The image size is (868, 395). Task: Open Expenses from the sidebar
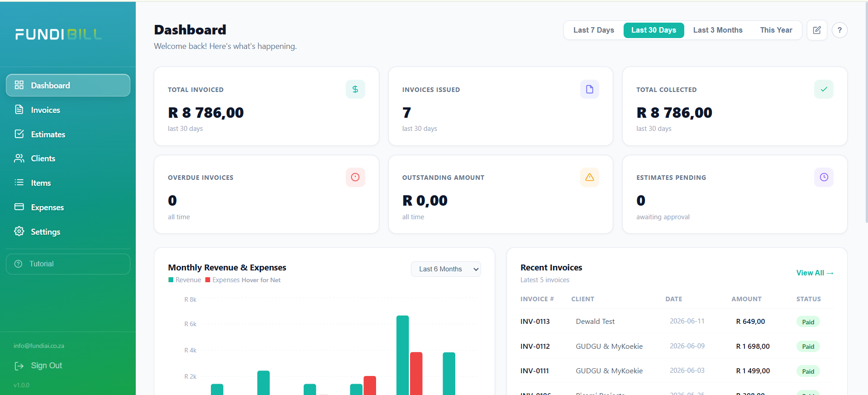pos(68,207)
